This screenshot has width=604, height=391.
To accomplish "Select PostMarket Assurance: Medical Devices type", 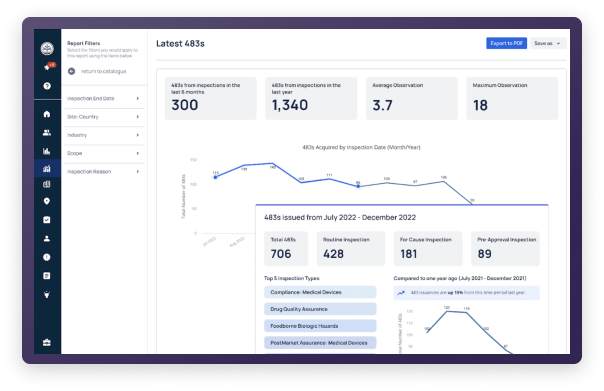I will 320,343.
